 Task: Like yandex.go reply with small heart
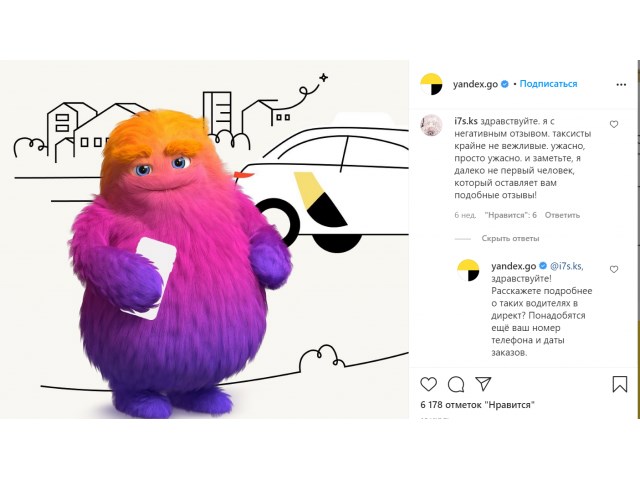click(x=614, y=269)
